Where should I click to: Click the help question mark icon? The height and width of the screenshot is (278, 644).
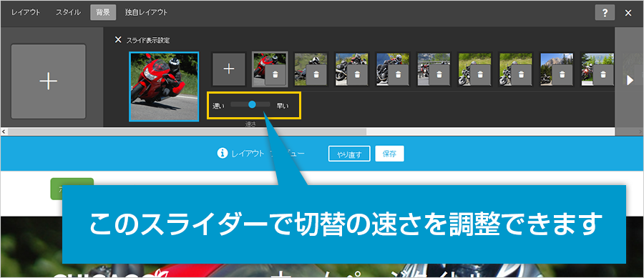click(x=605, y=13)
